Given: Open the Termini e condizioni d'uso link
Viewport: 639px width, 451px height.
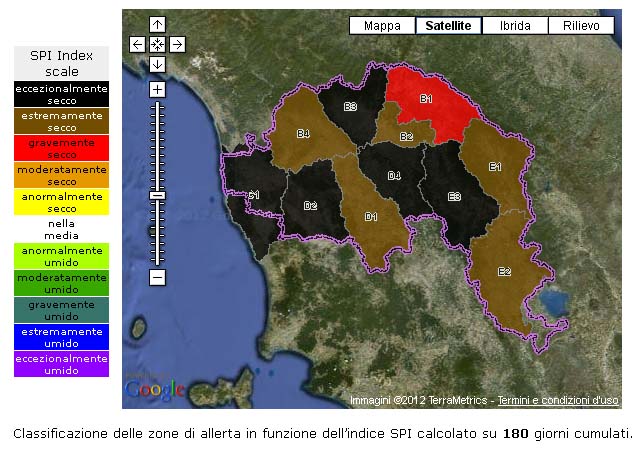Looking at the screenshot, I should click(x=558, y=400).
